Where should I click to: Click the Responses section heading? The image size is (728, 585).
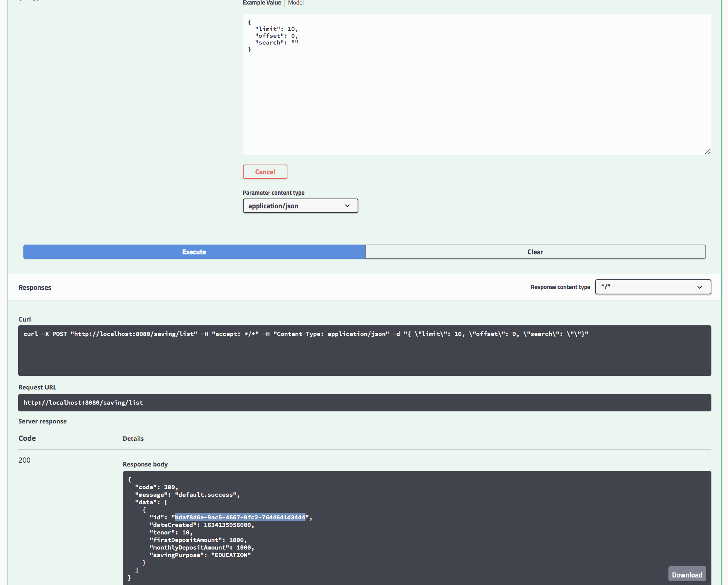35,288
